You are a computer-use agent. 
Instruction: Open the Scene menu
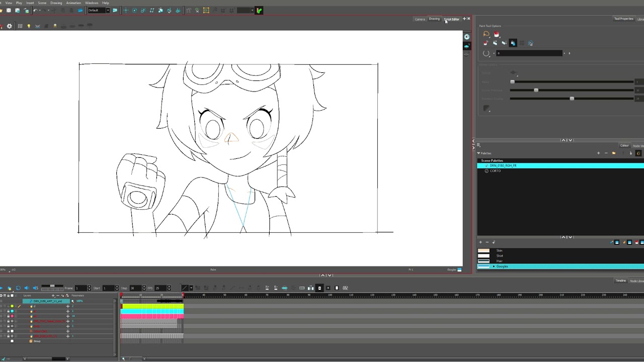coord(42,3)
